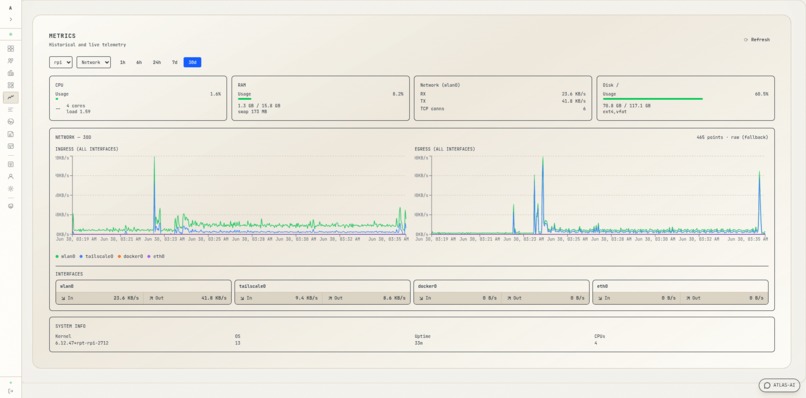
Task: Open the grid icon just above the active metrics icon
Action: (11, 85)
